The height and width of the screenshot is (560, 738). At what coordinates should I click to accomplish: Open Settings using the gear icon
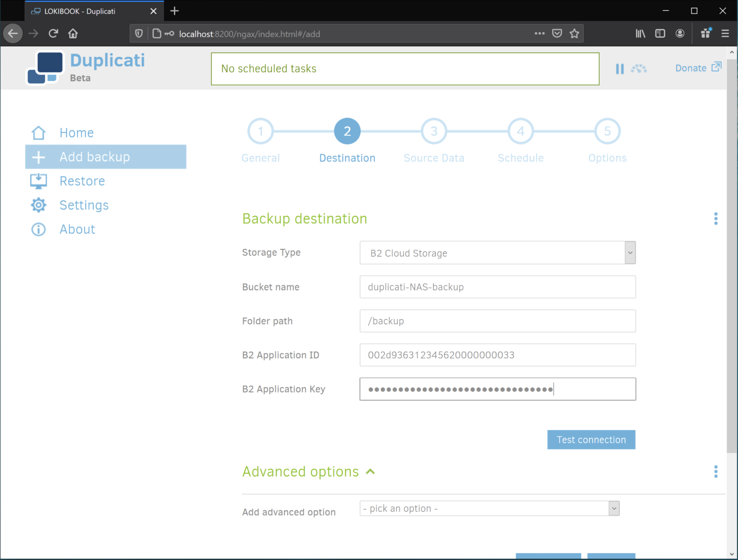[38, 205]
